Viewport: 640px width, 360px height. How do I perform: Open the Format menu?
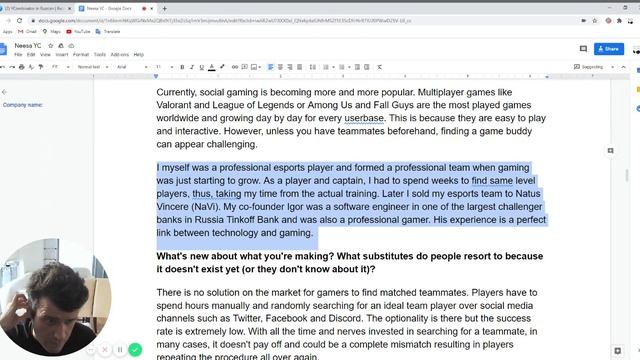(x=81, y=54)
